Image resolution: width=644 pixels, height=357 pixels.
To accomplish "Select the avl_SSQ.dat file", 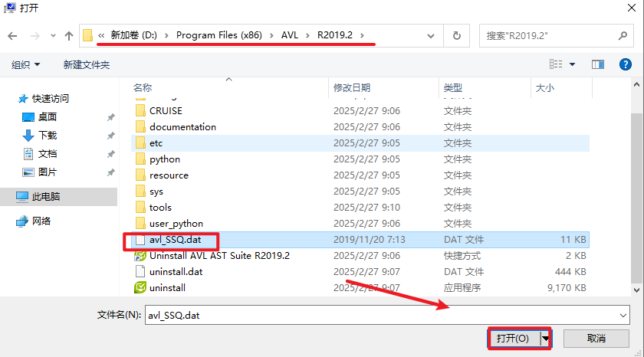I will tap(360, 240).
